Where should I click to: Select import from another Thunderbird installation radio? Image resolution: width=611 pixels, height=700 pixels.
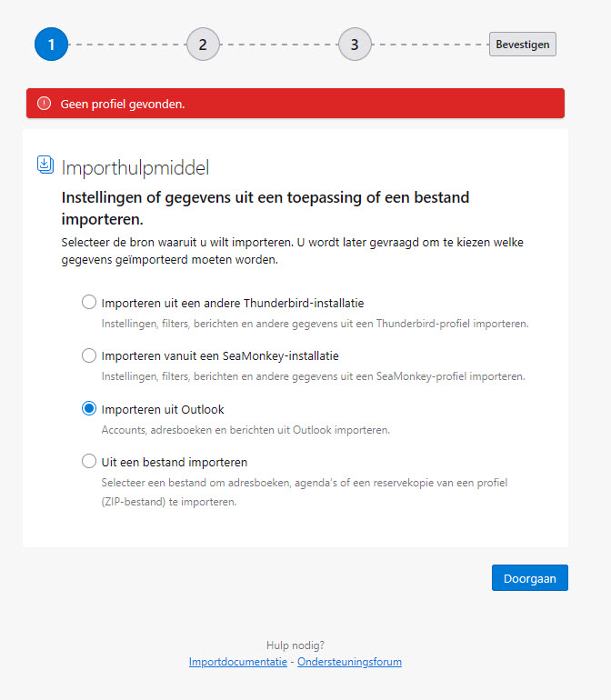[89, 302]
